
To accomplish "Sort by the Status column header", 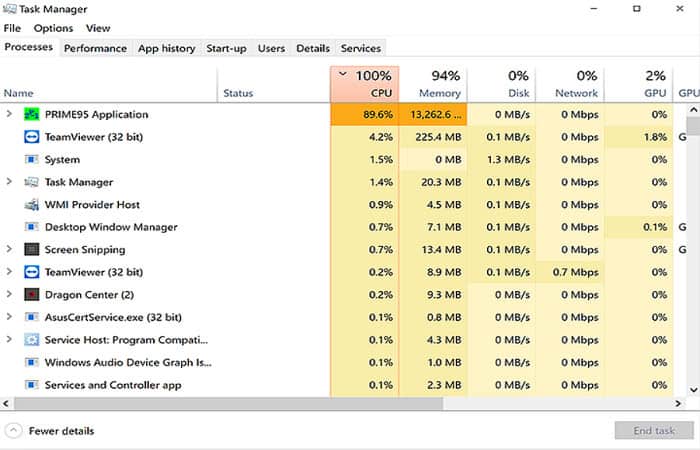I will [274, 84].
